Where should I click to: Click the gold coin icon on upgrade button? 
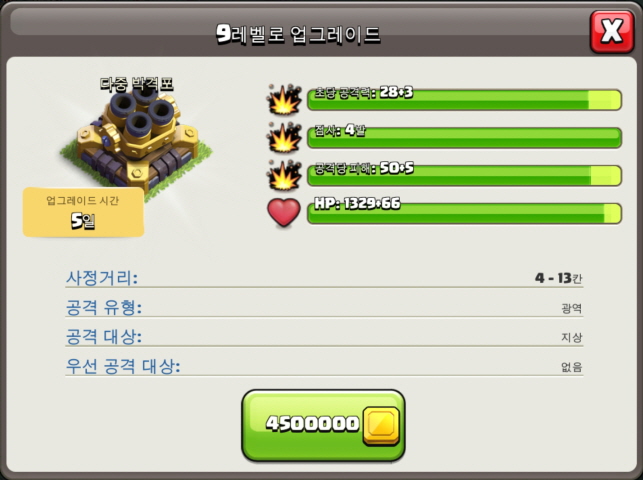pos(381,426)
